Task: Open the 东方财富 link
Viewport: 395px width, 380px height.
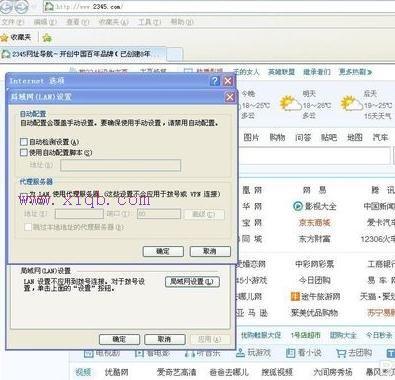Action: pos(315,239)
